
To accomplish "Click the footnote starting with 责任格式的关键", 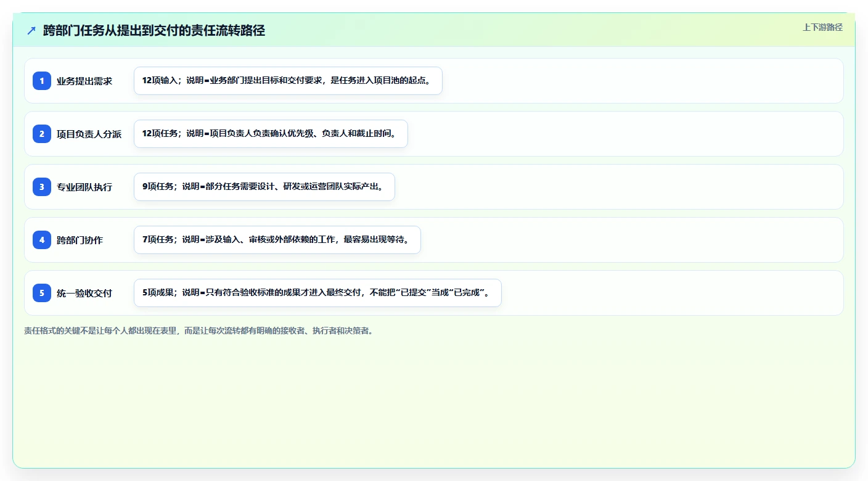I will tap(199, 331).
